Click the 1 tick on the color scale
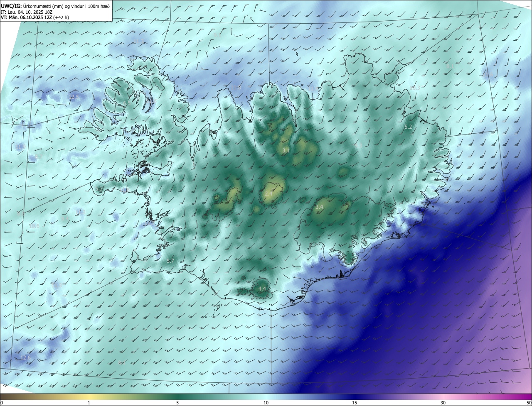This screenshot has height=406, width=532. [89, 403]
